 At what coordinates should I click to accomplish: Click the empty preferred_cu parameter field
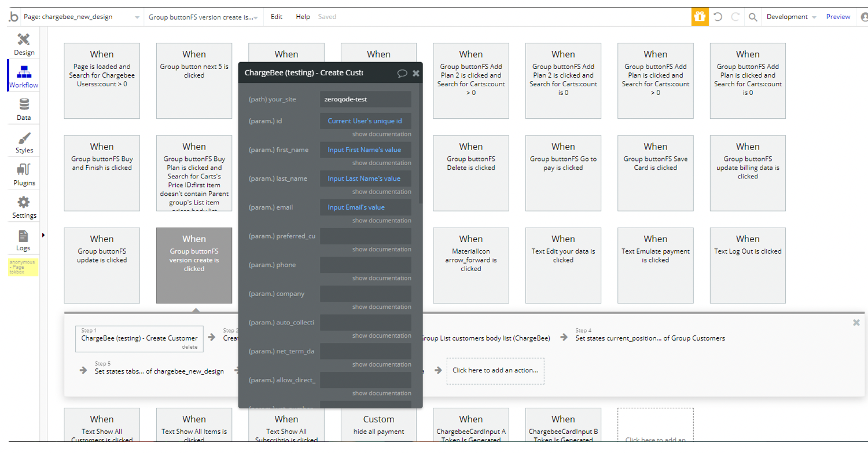click(366, 236)
